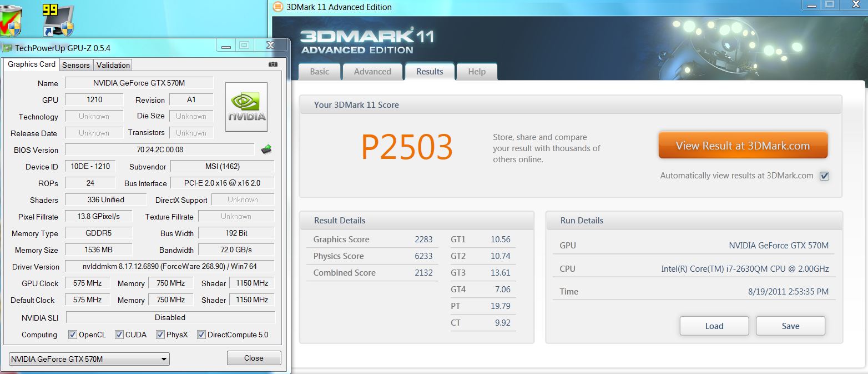The width and height of the screenshot is (868, 374).
Task: Click the Bus Width value 192 Bit
Action: point(236,233)
